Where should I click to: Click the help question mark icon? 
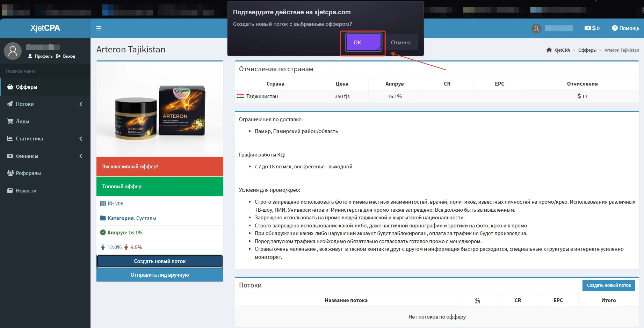[615, 28]
